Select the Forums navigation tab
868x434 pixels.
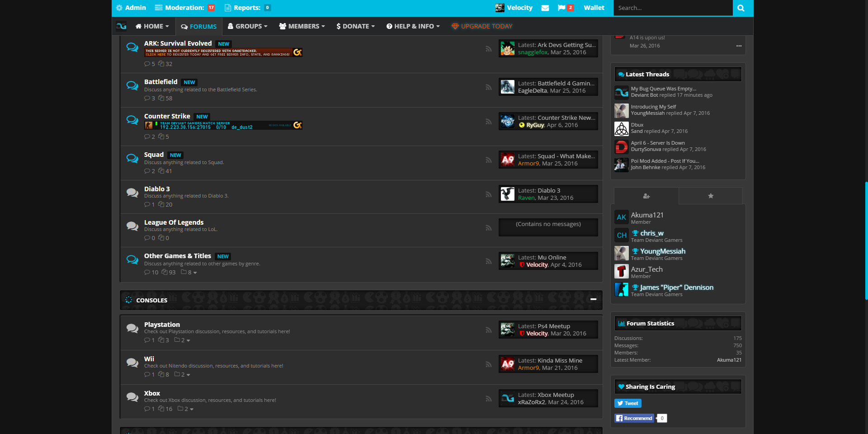199,27
